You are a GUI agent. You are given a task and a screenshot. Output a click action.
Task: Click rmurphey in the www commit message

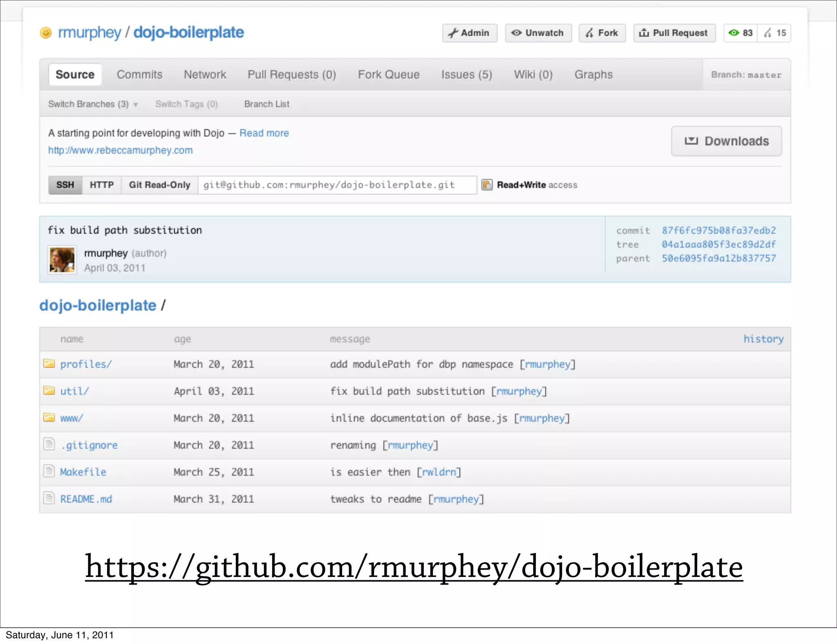pos(542,418)
